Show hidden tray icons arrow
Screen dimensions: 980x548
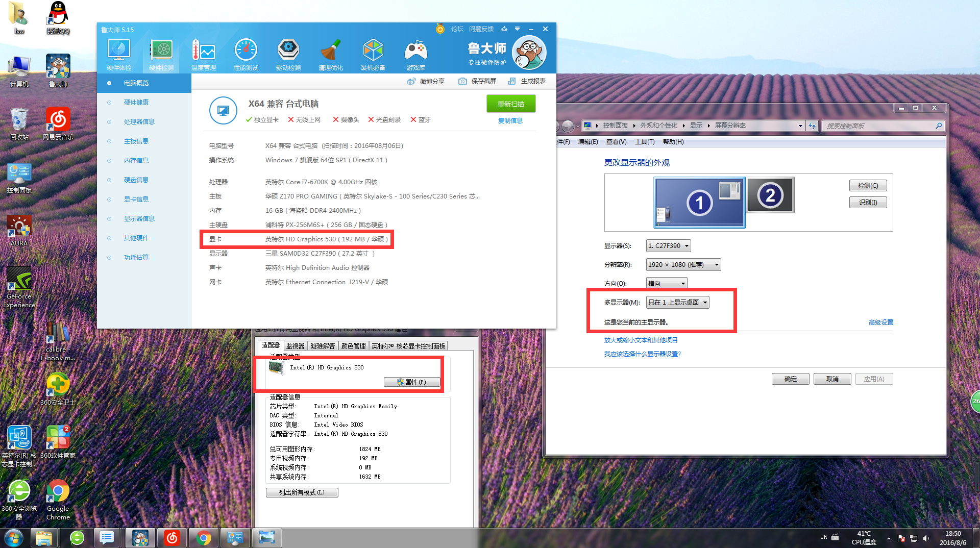click(889, 538)
